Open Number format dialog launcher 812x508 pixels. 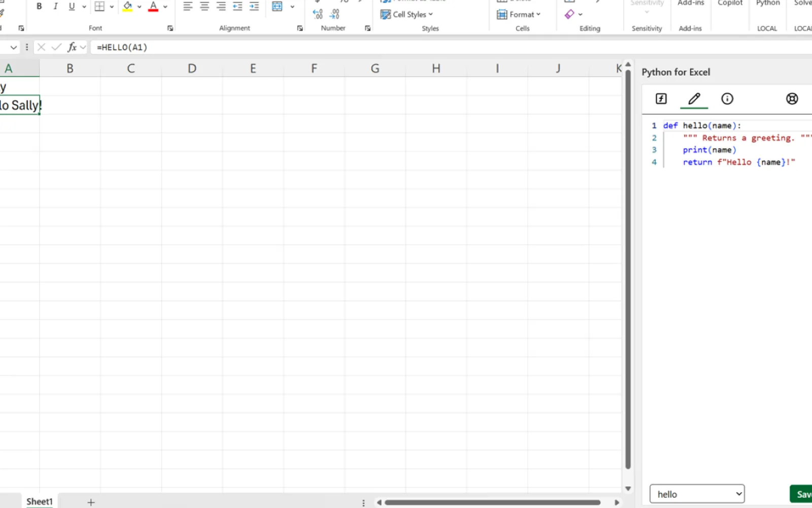click(x=368, y=28)
